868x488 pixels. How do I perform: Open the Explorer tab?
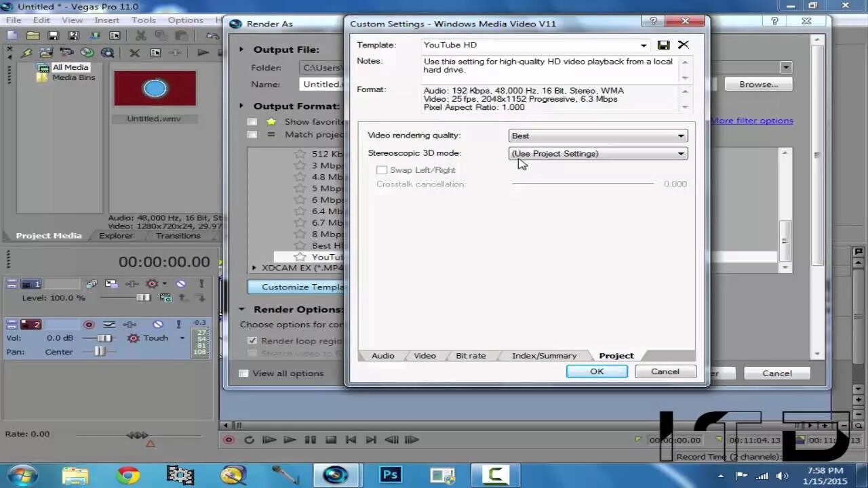click(116, 236)
